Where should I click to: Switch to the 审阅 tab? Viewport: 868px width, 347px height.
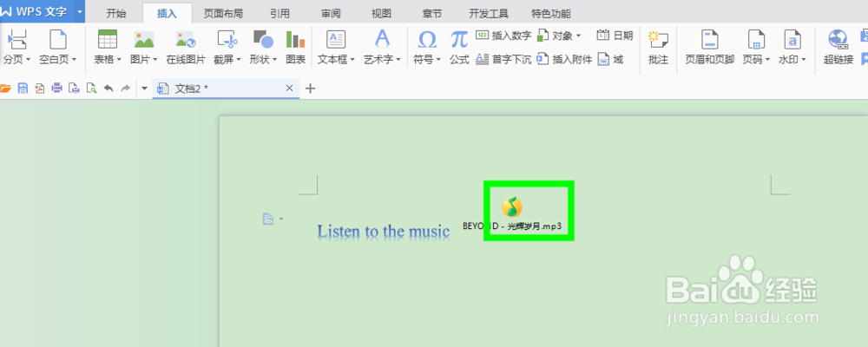tap(331, 14)
